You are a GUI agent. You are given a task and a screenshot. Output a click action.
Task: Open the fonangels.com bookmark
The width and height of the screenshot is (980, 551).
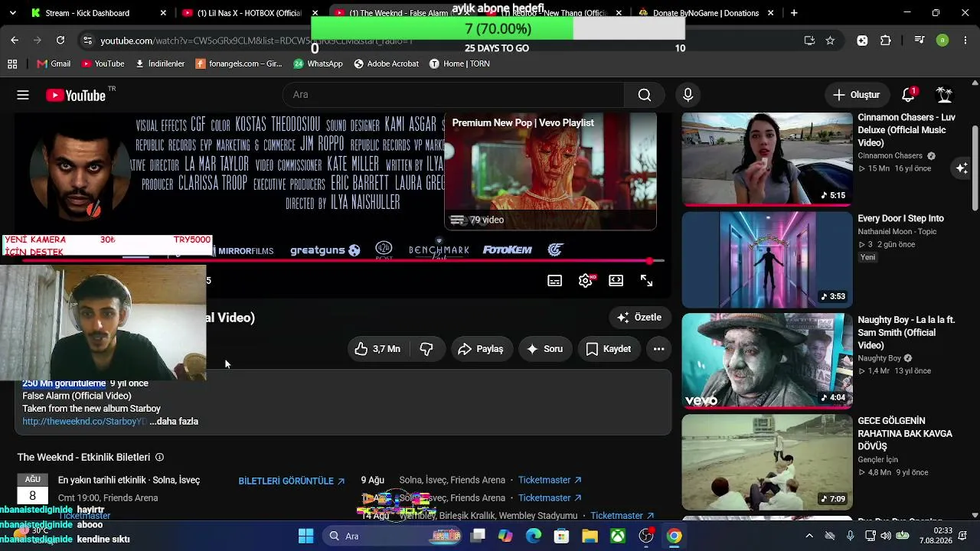tap(239, 64)
